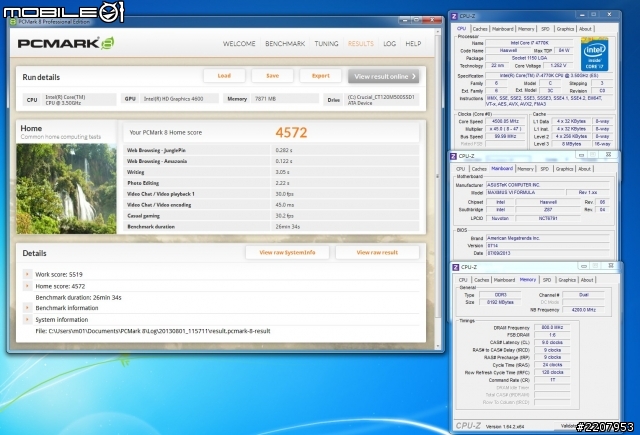640x435 pixels.
Task: Select Graphics tab in bottom CPU-Z window
Action: tap(567, 280)
